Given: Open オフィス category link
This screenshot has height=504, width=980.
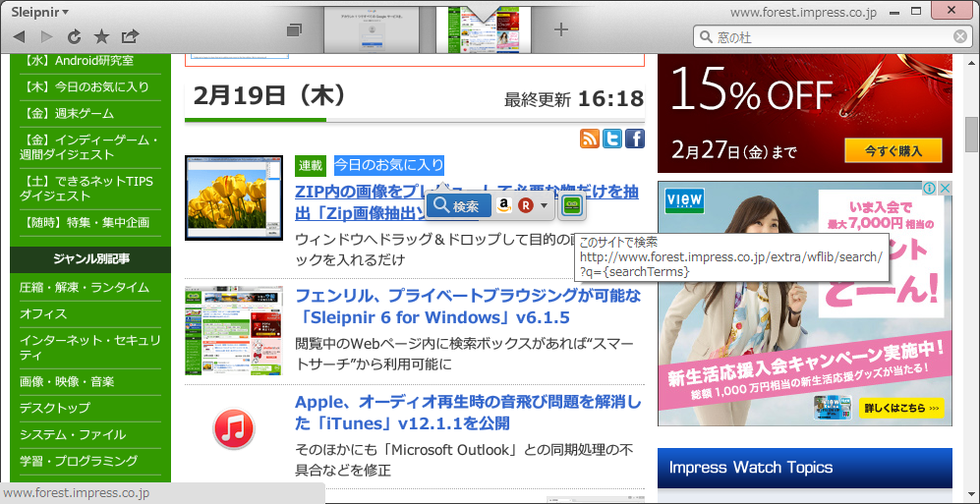Looking at the screenshot, I should pos(43,313).
